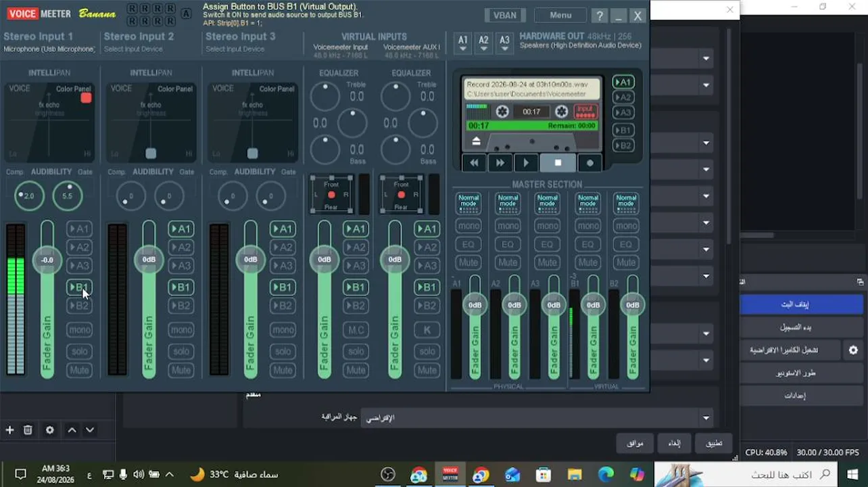Eject the cassette with the eject icon
The height and width of the screenshot is (487, 868).
(x=476, y=141)
